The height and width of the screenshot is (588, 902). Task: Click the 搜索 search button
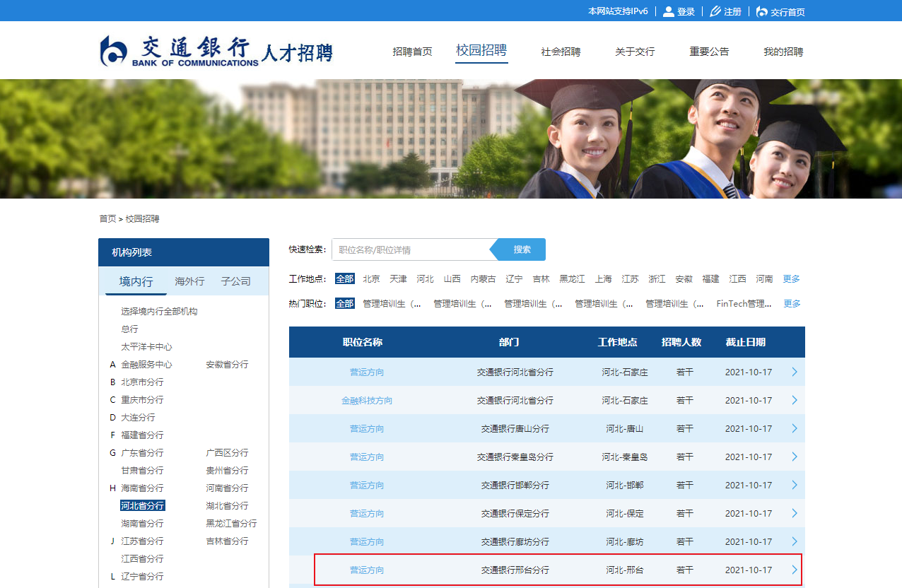(x=522, y=249)
